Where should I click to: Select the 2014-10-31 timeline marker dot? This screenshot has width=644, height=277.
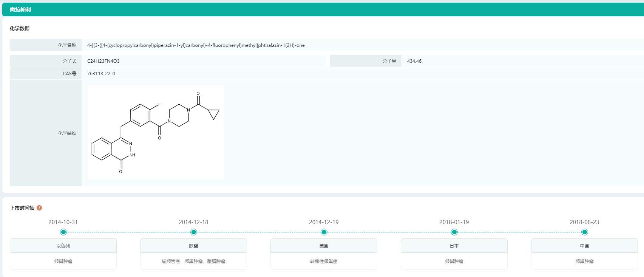pyautogui.click(x=63, y=232)
